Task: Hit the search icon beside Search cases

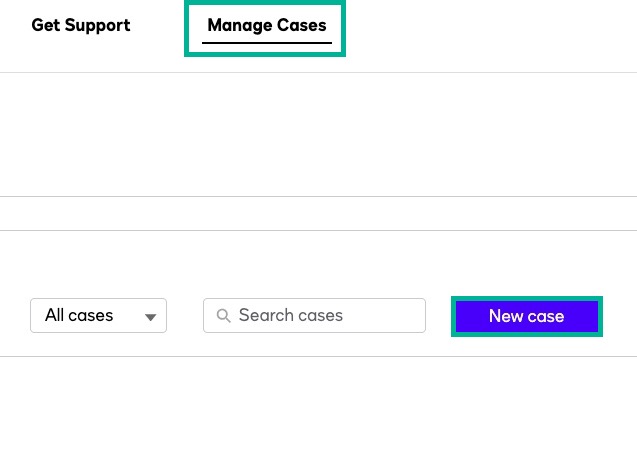Action: point(223,316)
